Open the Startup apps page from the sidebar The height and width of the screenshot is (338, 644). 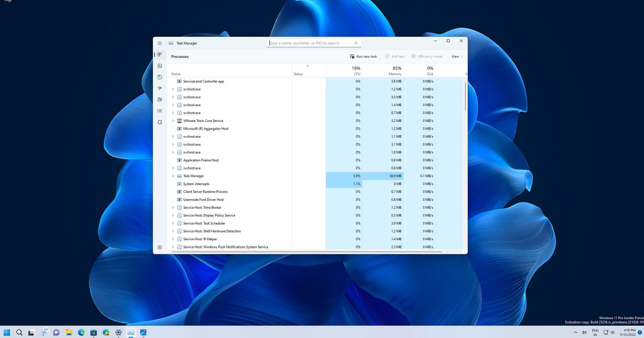point(160,88)
